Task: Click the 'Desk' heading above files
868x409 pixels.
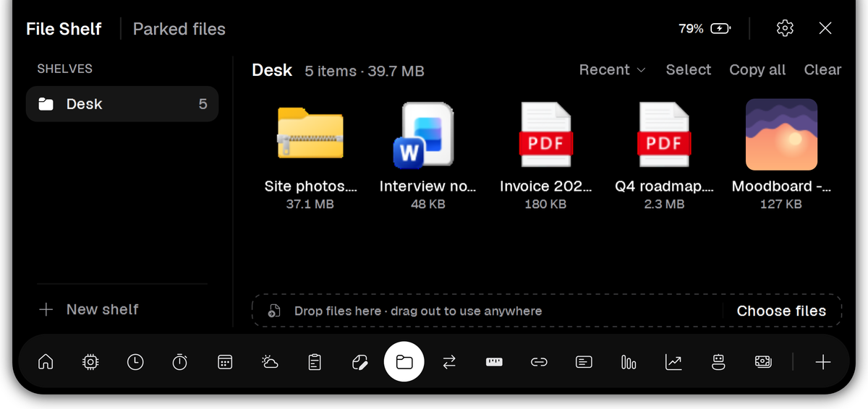Action: click(272, 70)
